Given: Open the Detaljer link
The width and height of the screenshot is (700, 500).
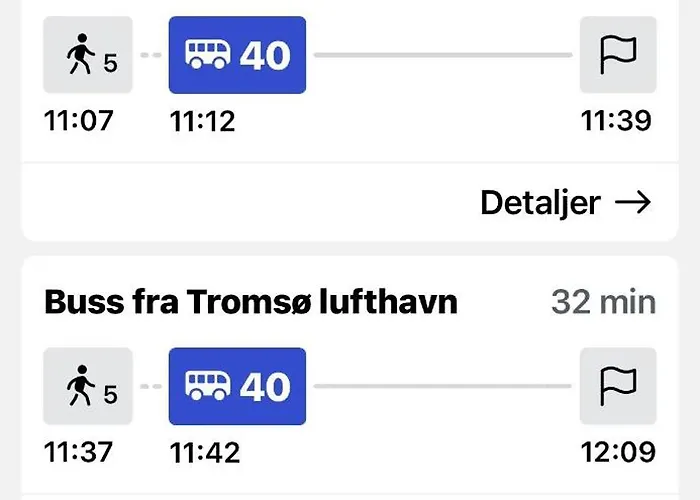Looking at the screenshot, I should 541,203.
